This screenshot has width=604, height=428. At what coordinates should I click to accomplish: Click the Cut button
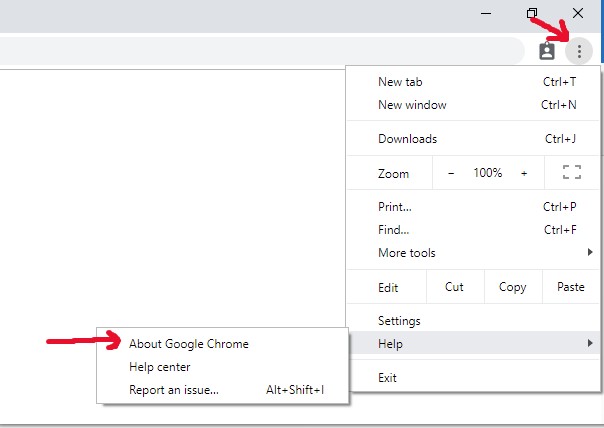click(454, 287)
